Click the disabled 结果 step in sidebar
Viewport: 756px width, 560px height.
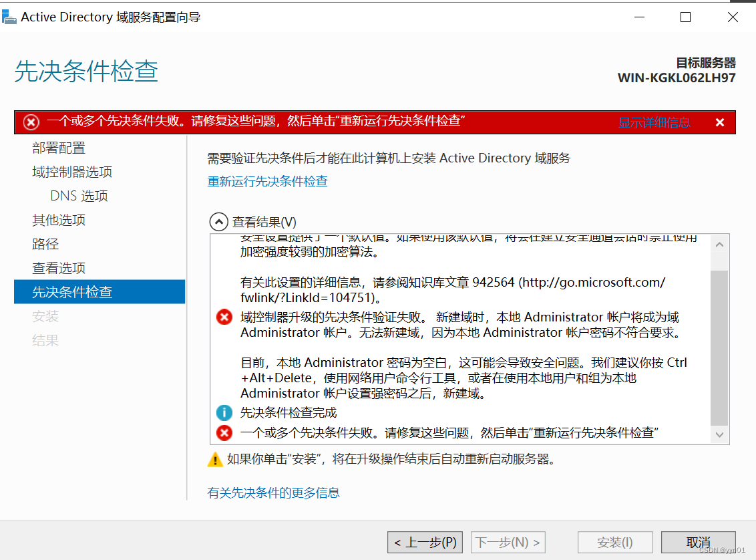pos(45,341)
